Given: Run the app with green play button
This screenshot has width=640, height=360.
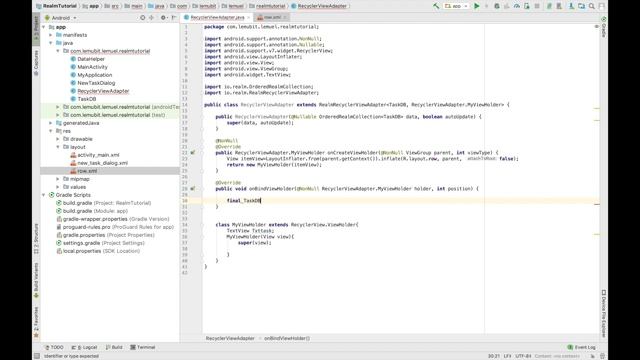Looking at the screenshot, I should pos(476,6).
